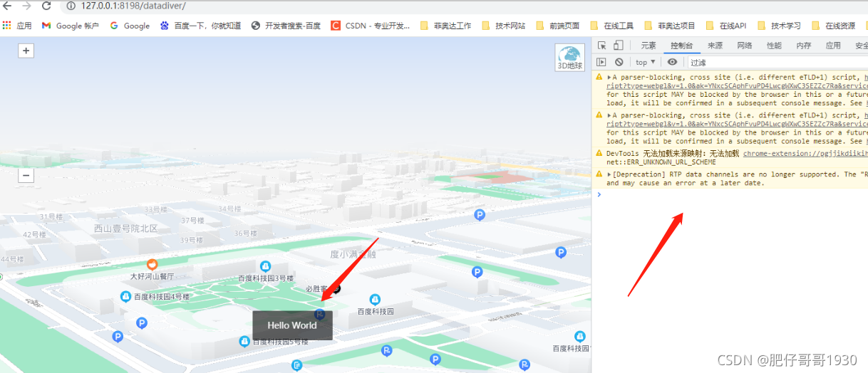Open the 前端页面 bookmark folder
This screenshot has width=868, height=373.
tap(557, 26)
